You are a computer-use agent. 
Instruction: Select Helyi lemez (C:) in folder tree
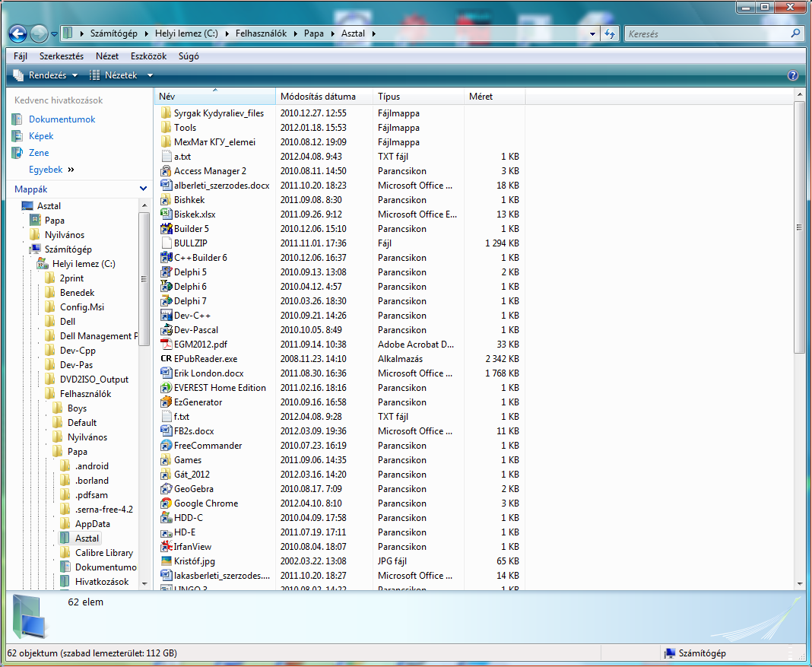coord(84,264)
